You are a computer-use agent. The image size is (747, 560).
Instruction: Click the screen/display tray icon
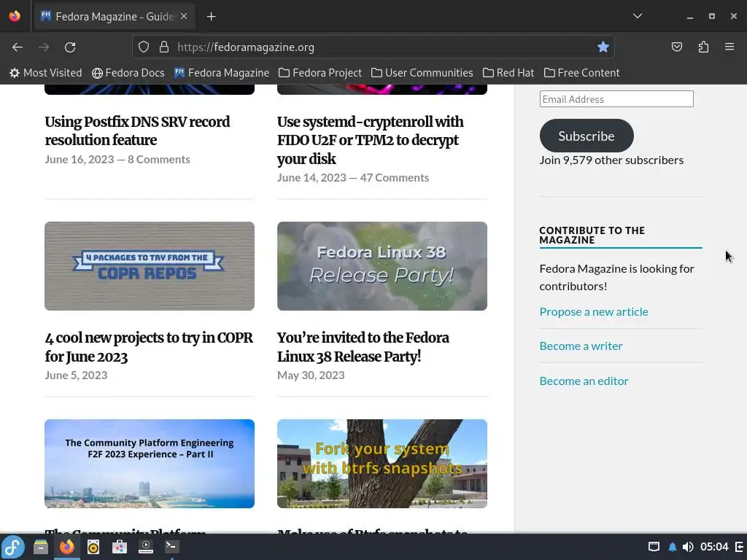(x=654, y=547)
